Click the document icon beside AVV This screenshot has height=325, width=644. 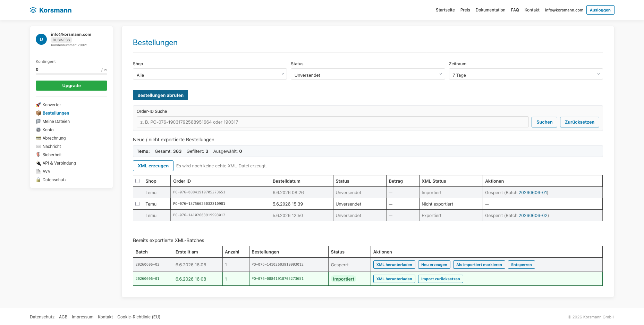pyautogui.click(x=39, y=172)
